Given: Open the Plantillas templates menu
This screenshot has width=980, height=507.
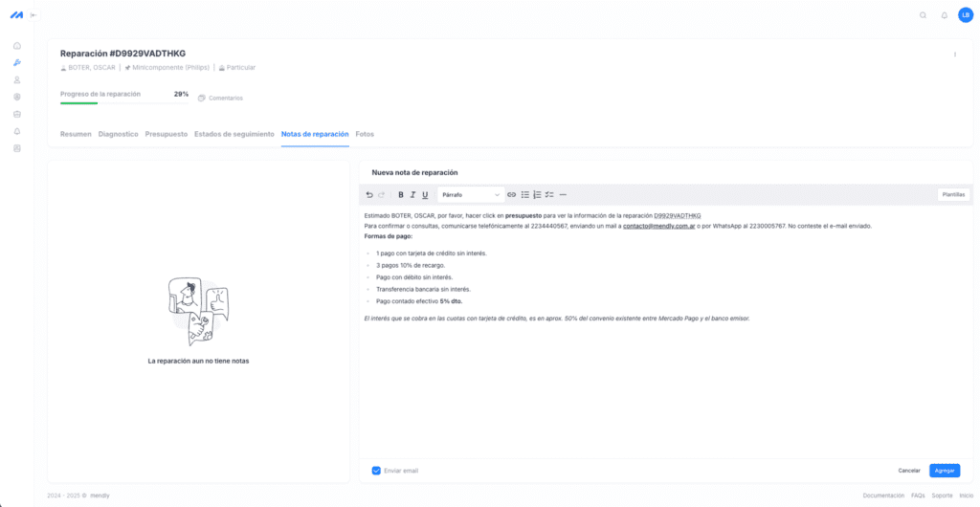Looking at the screenshot, I should [x=953, y=194].
